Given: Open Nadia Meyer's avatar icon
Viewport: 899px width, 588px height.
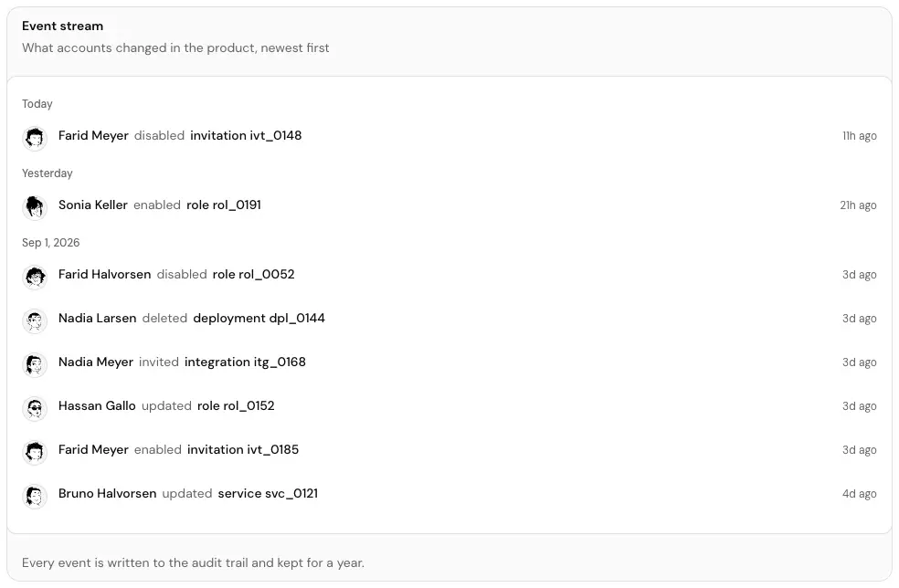Looking at the screenshot, I should click(x=35, y=364).
